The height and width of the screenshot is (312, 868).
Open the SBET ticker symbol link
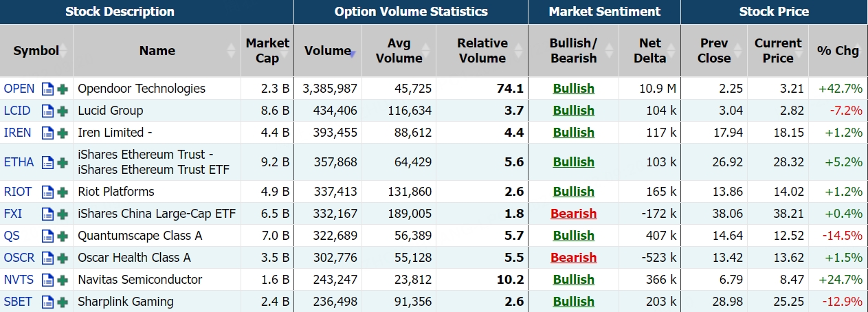coord(18,302)
